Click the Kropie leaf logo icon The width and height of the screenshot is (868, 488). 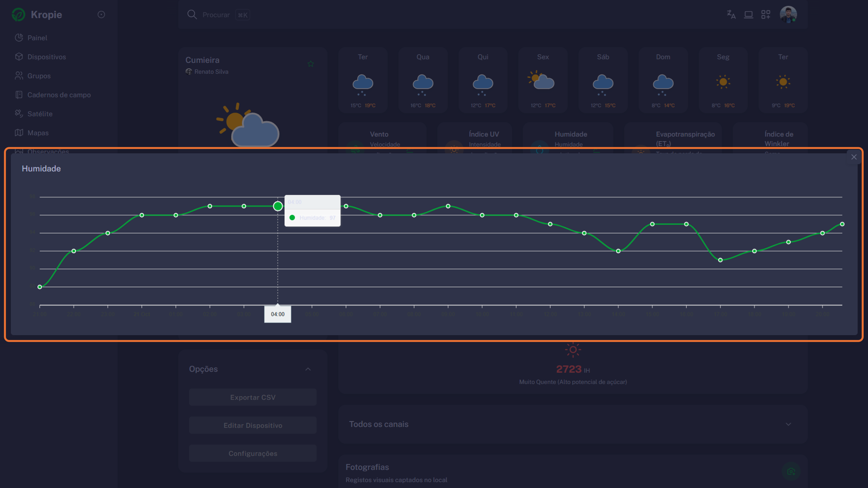19,14
